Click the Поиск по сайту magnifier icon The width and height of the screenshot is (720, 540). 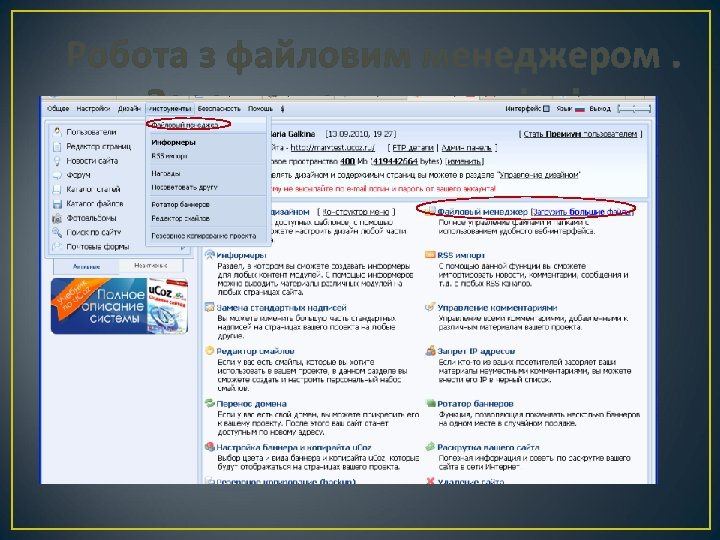click(x=57, y=232)
